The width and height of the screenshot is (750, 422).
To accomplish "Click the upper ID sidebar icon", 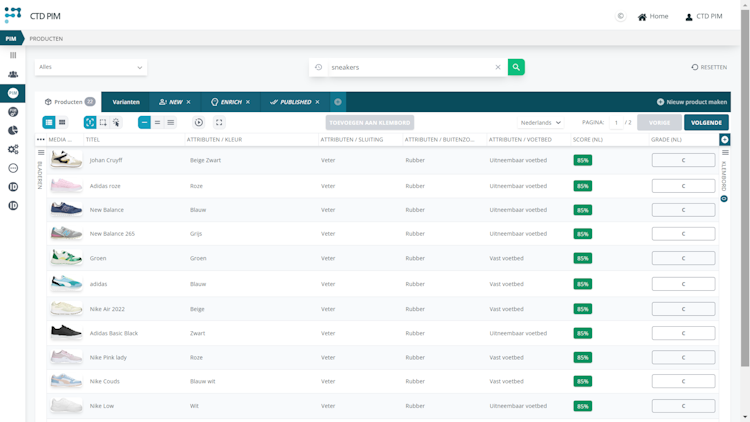I will click(x=13, y=187).
